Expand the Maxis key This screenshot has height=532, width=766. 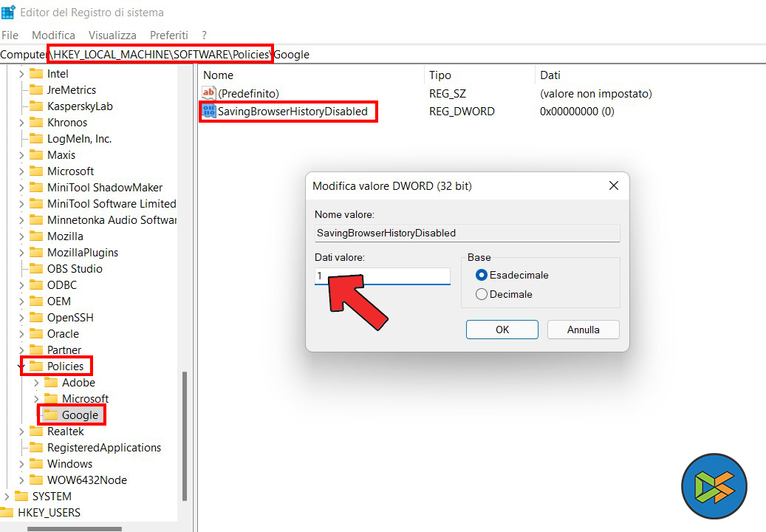point(21,155)
